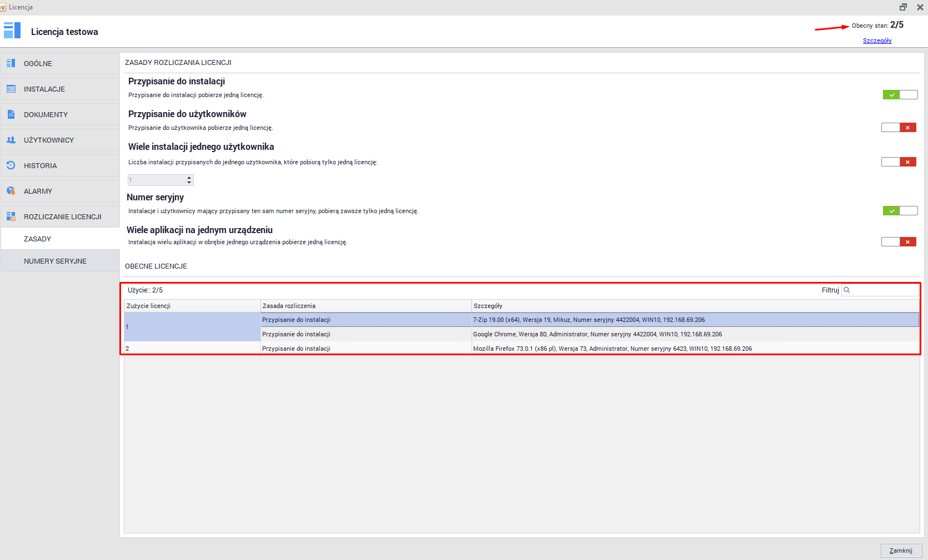Click the Użytkownicy people icon

click(11, 140)
